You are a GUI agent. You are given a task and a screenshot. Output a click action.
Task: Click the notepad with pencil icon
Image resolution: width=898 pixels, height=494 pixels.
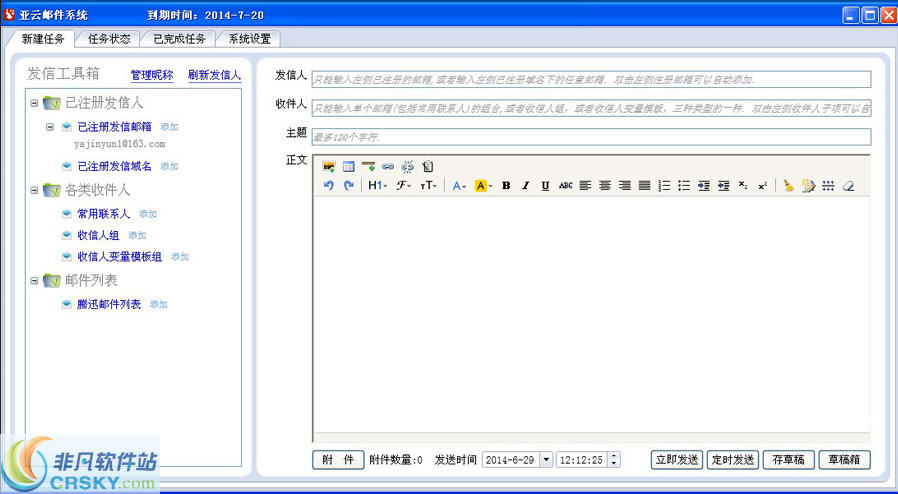tap(808, 185)
